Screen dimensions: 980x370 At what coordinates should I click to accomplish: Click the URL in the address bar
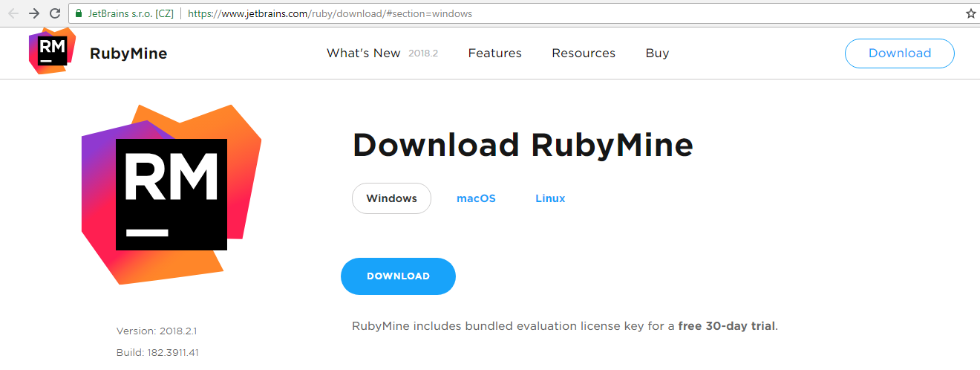330,13
